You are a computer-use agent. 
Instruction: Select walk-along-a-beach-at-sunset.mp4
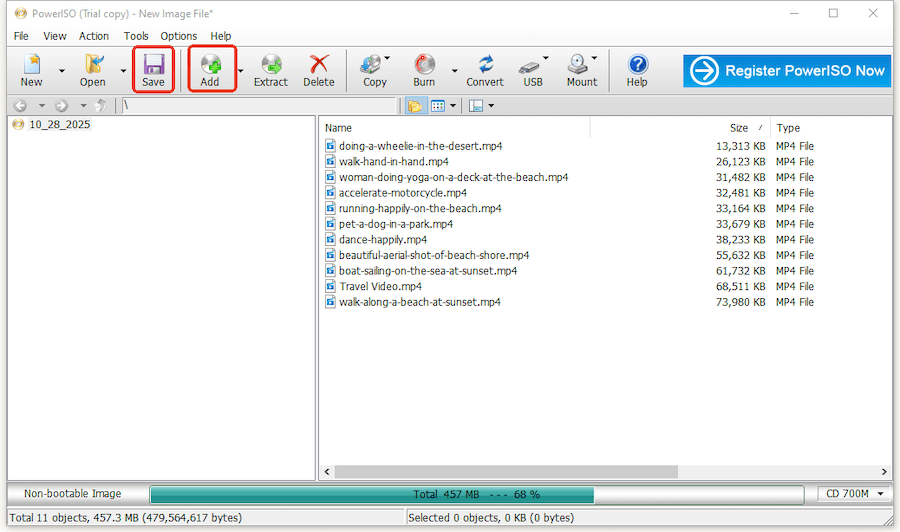[x=420, y=302]
